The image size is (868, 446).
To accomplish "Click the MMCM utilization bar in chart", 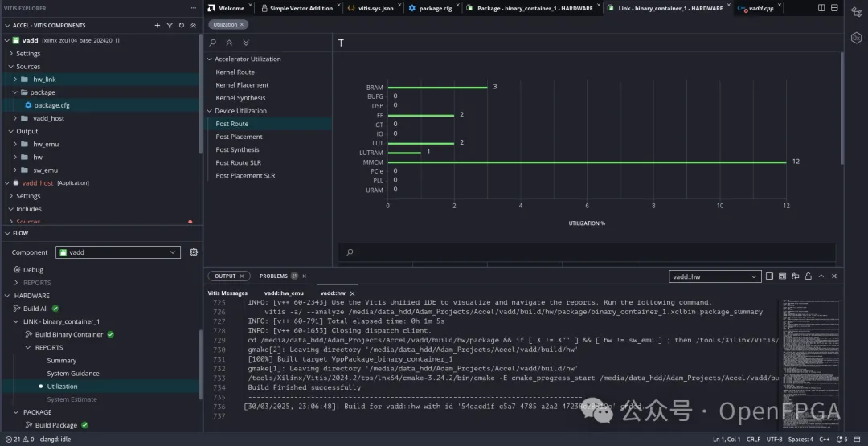I will 587,162.
